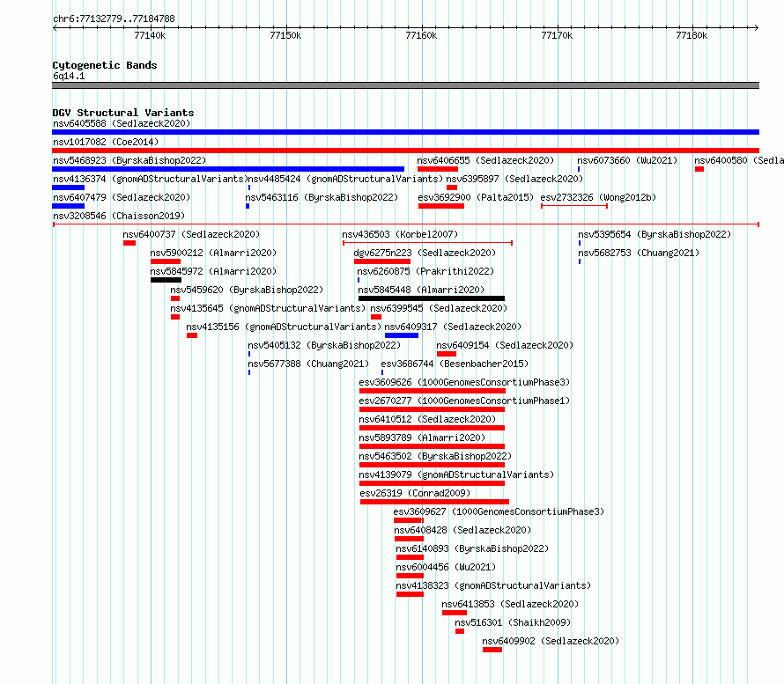Image resolution: width=784 pixels, height=684 pixels.
Task: Select the red bar of nsv6400580
Action: (x=699, y=169)
